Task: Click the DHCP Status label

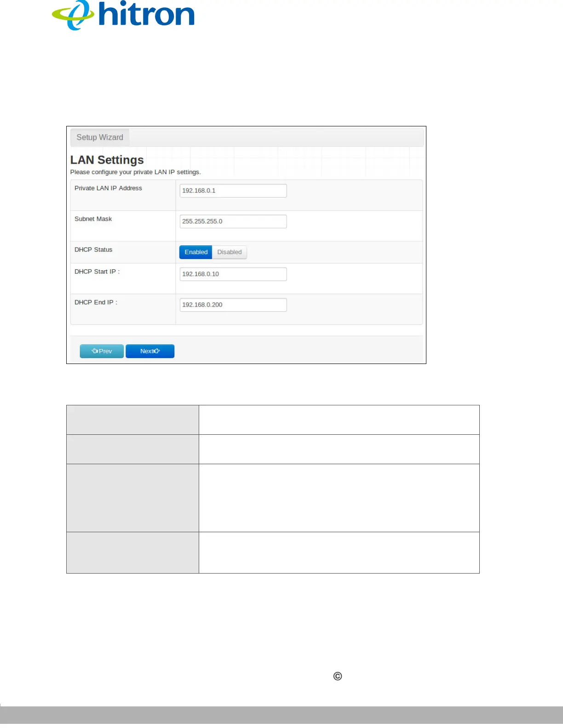Action: coord(93,250)
